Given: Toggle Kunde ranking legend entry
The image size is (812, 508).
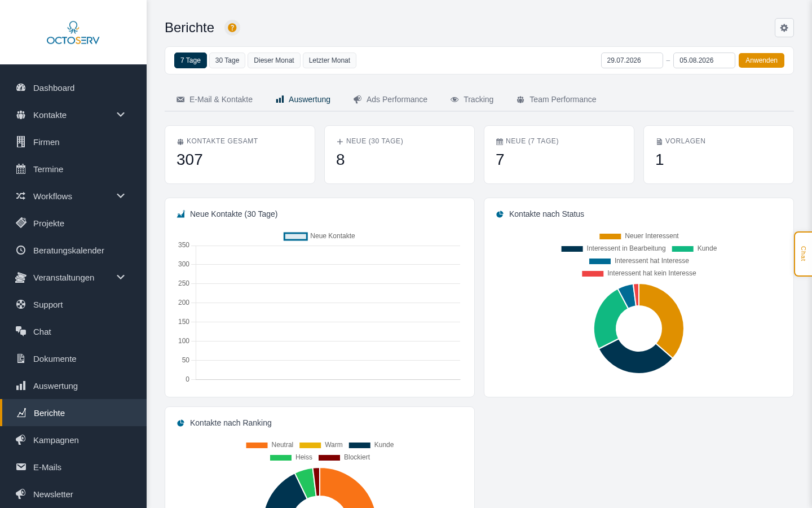Looking at the screenshot, I should (x=371, y=445).
